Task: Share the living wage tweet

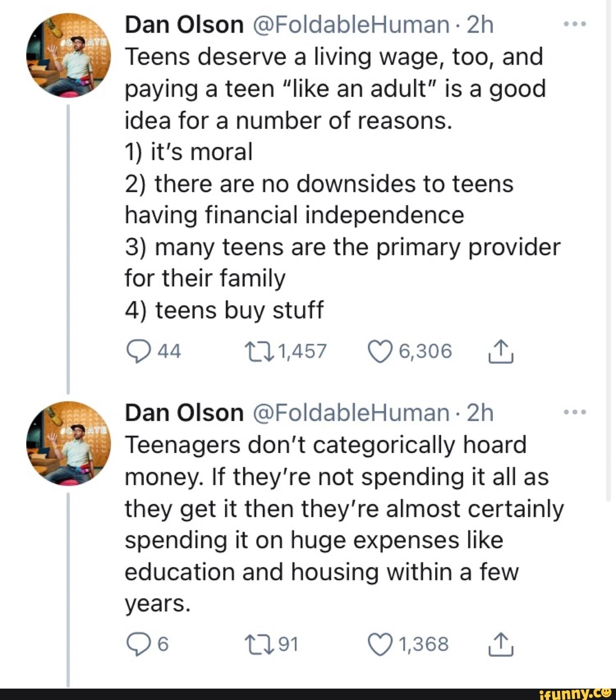Action: coord(501,353)
